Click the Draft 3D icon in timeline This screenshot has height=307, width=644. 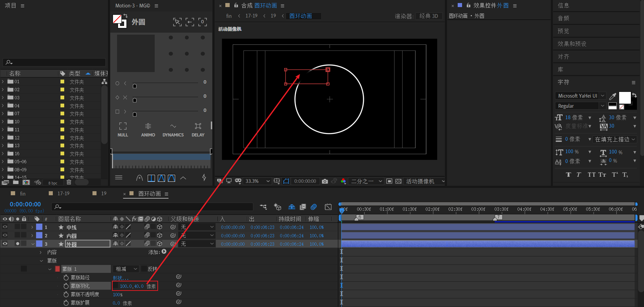pos(277,207)
